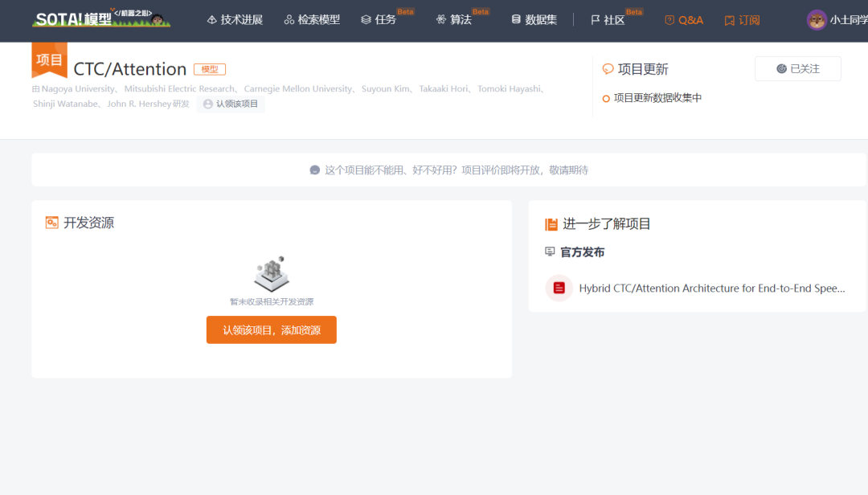Click the 开发资源 section icon
The image size is (868, 495).
click(51, 223)
